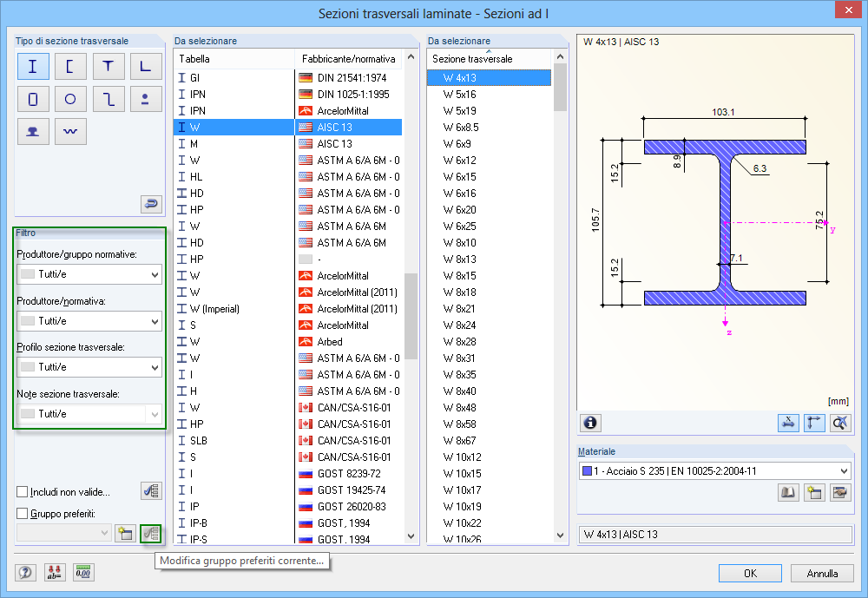Edit material icon button

[840, 492]
